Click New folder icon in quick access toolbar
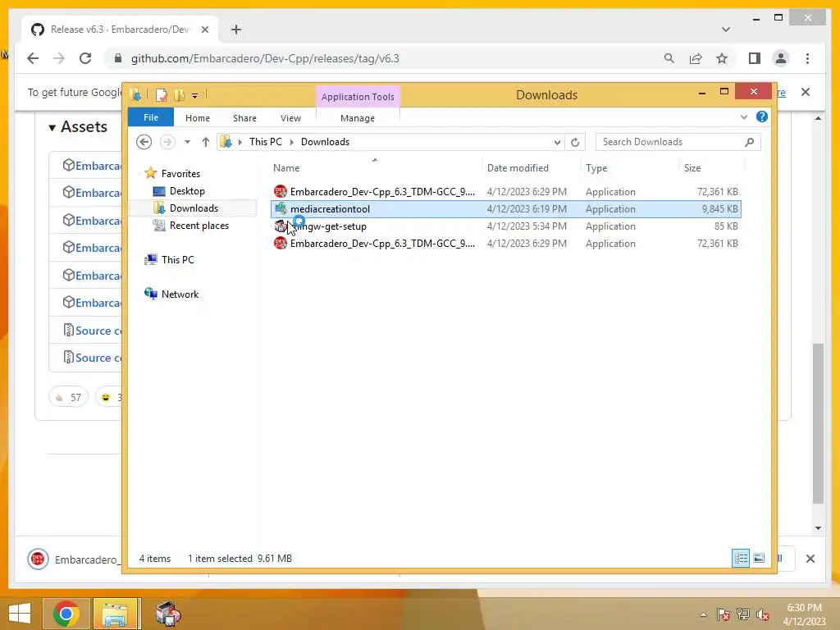The width and height of the screenshot is (840, 630). pyautogui.click(x=179, y=95)
